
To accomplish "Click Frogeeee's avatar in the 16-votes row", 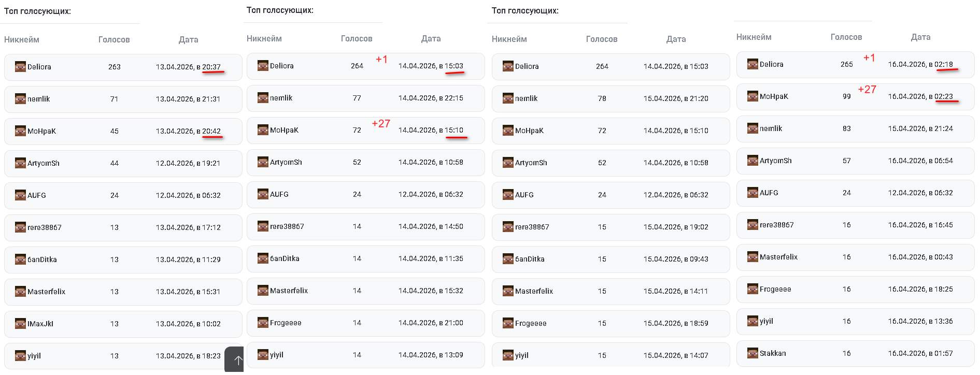I will pyautogui.click(x=752, y=289).
